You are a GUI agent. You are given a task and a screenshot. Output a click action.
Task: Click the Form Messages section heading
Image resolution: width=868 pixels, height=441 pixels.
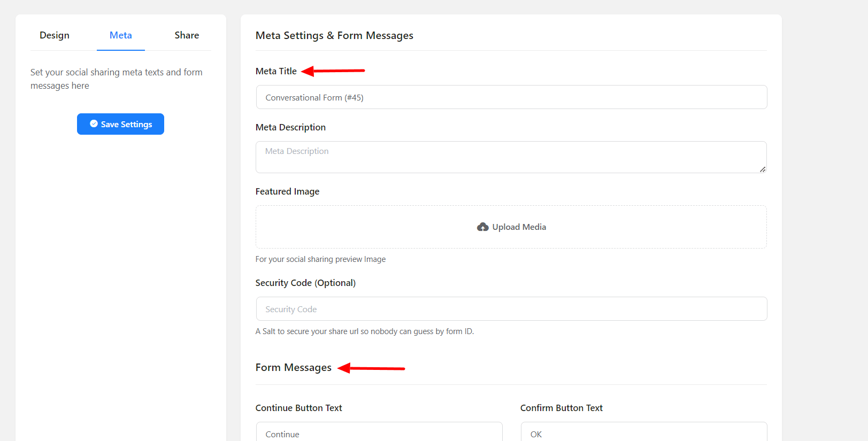tap(293, 368)
